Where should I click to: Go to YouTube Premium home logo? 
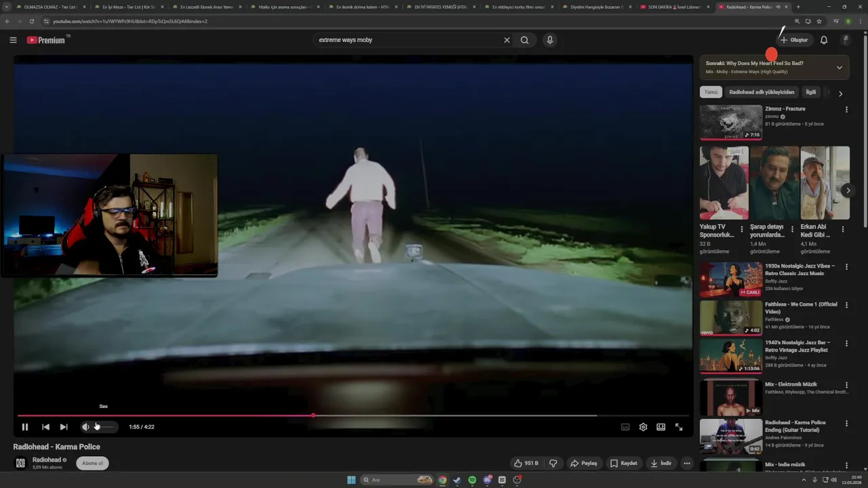[47, 40]
